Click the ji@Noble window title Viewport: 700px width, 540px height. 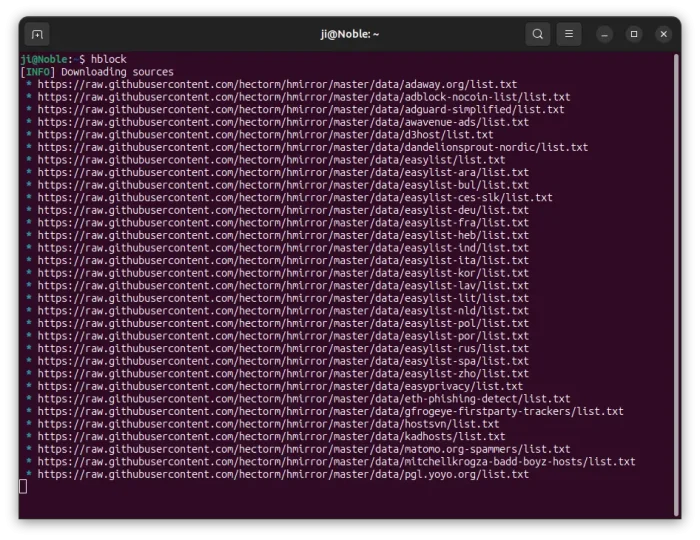tap(350, 34)
